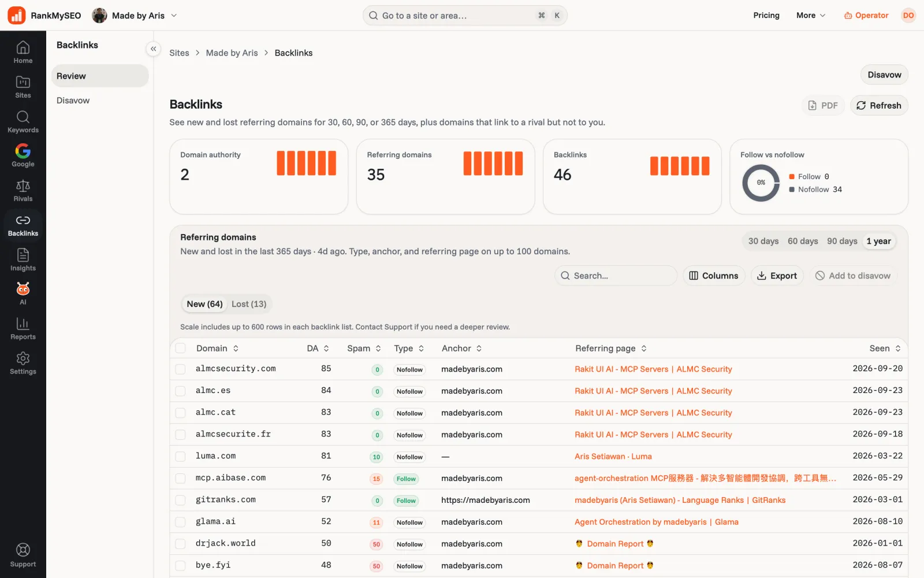Open the Operator link
924x578 pixels.
[866, 16]
